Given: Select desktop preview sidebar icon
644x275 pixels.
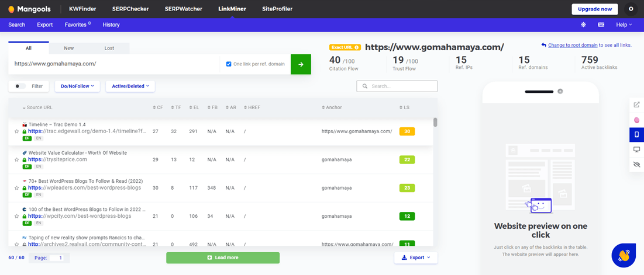Looking at the screenshot, I should click(636, 149).
